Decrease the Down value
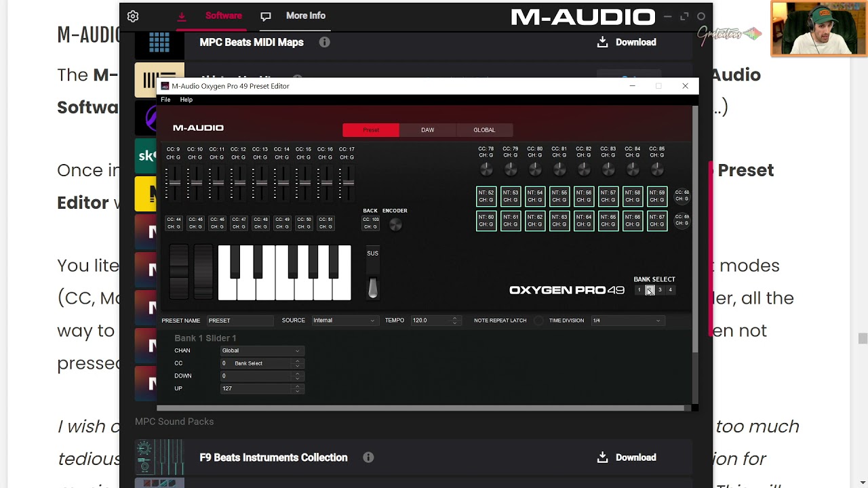868x488 pixels. point(297,378)
